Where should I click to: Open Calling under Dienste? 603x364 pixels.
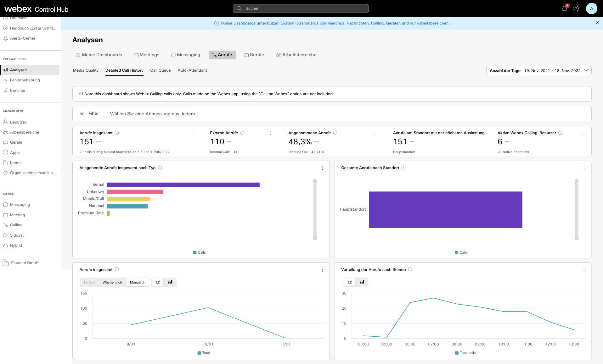pyautogui.click(x=16, y=225)
